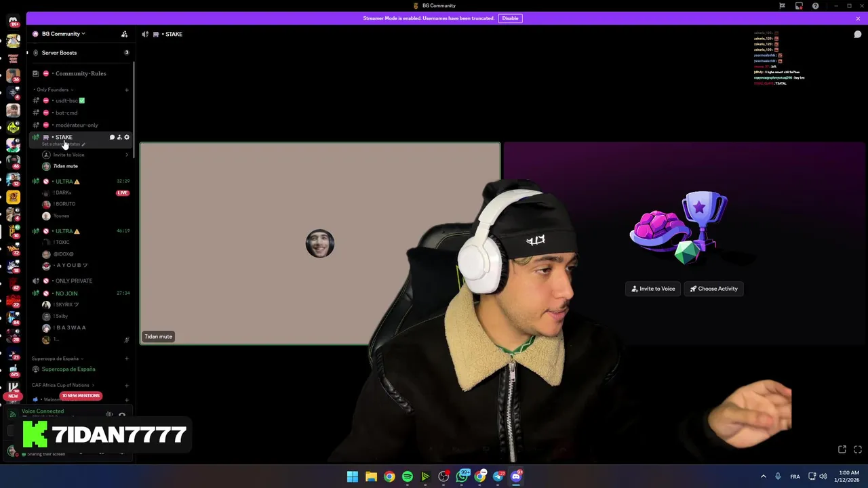Click the invite members icon beside BG Community

coord(124,34)
